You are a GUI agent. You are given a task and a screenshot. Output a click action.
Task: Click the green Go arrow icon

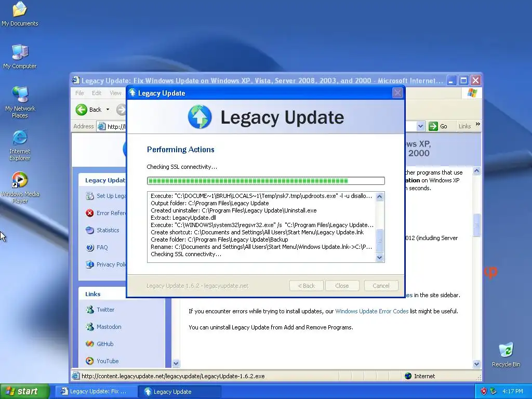pos(433,126)
